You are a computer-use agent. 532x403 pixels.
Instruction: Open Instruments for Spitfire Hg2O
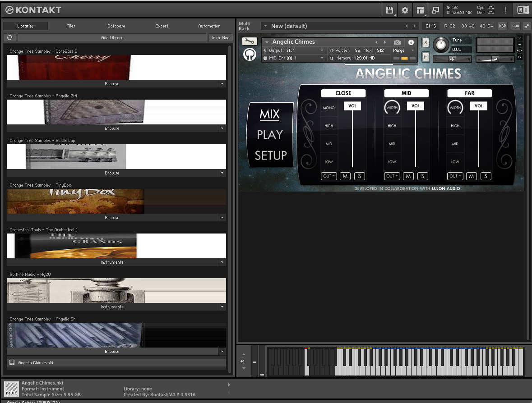[112, 307]
